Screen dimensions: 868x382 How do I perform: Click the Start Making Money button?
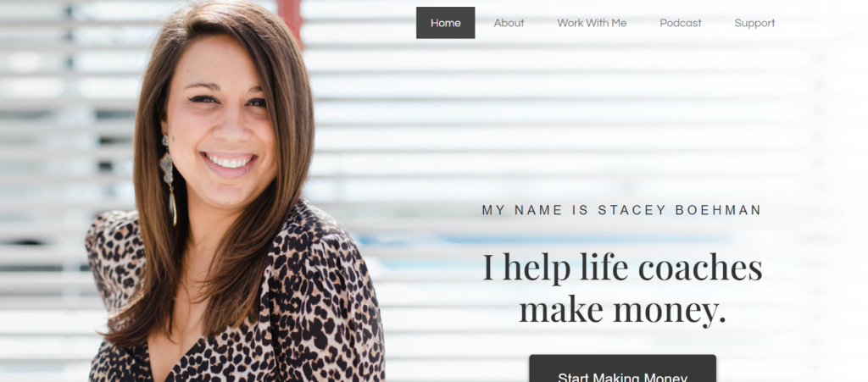(x=623, y=368)
